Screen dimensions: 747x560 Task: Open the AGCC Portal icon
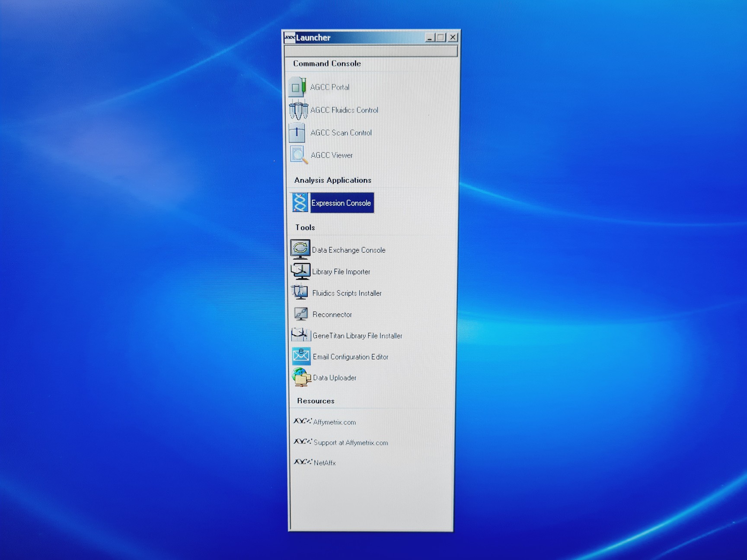click(x=297, y=87)
